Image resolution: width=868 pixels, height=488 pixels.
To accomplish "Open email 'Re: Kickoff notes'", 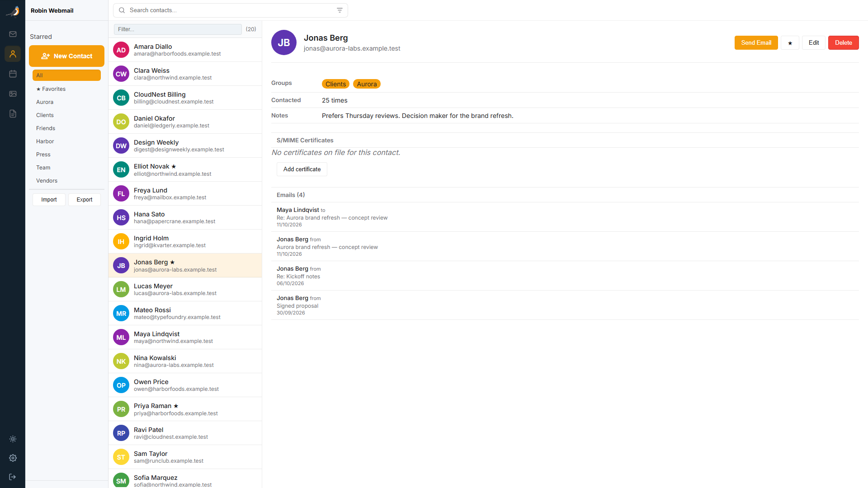I will click(565, 276).
